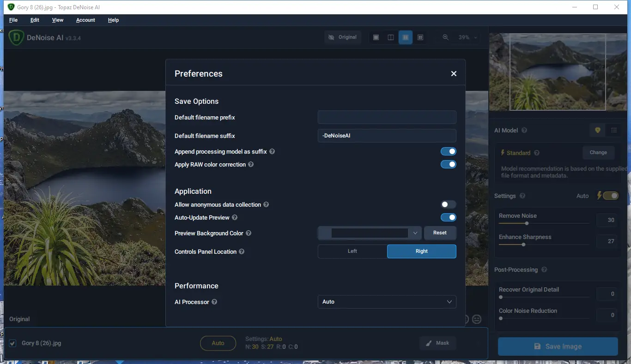Select the recommended model shield icon

(598, 131)
